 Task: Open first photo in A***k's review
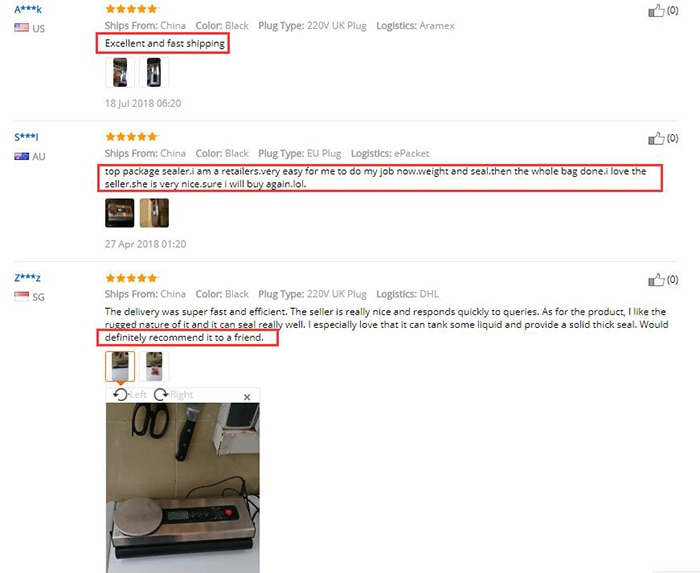coord(120,72)
